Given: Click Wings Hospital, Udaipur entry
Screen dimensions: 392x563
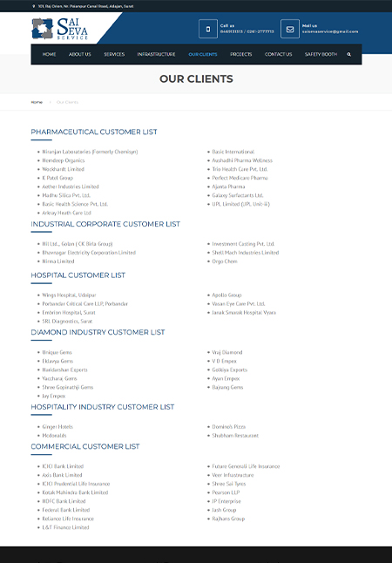Looking at the screenshot, I should 69,295.
